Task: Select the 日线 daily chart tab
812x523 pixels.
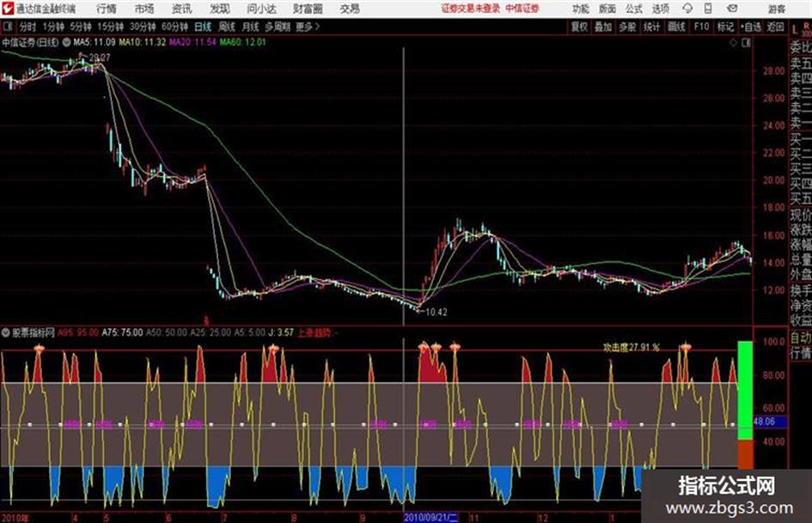Action: 203,27
